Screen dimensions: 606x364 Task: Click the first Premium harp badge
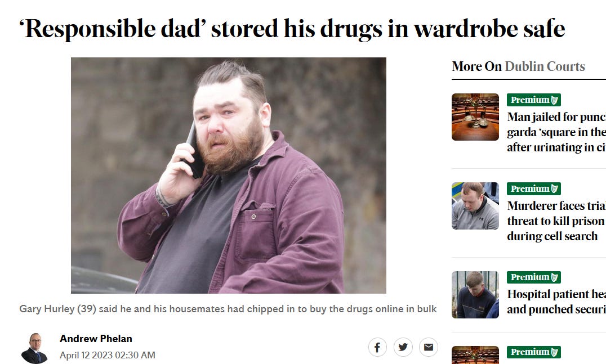(x=534, y=100)
